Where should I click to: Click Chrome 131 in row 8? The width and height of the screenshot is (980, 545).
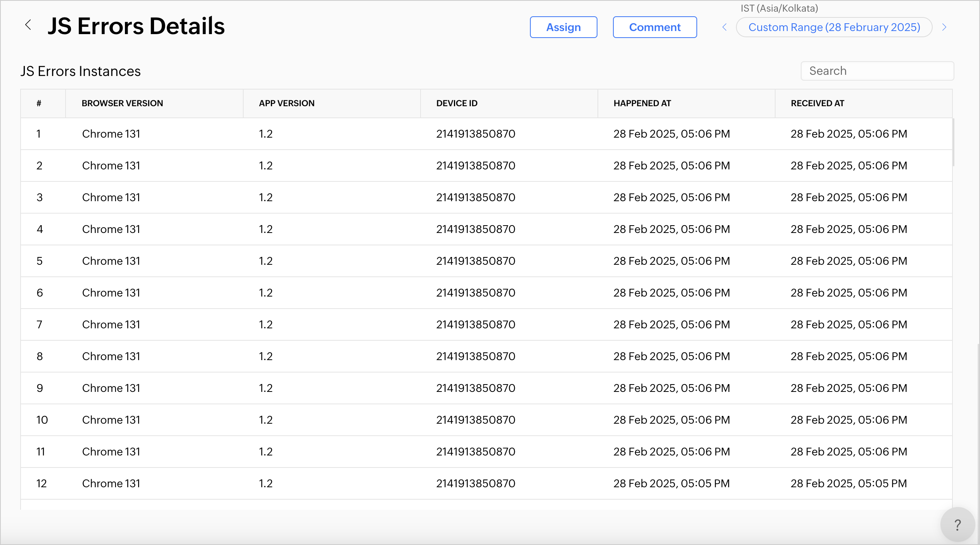(111, 356)
